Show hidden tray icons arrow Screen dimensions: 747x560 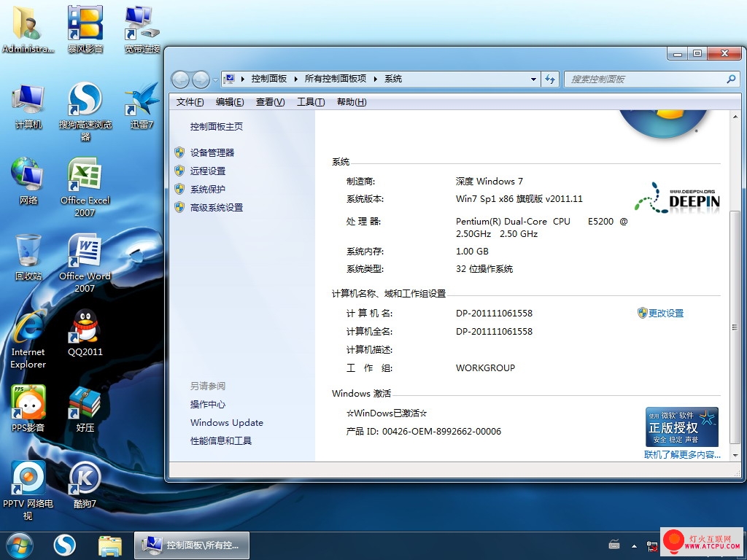coord(634,546)
